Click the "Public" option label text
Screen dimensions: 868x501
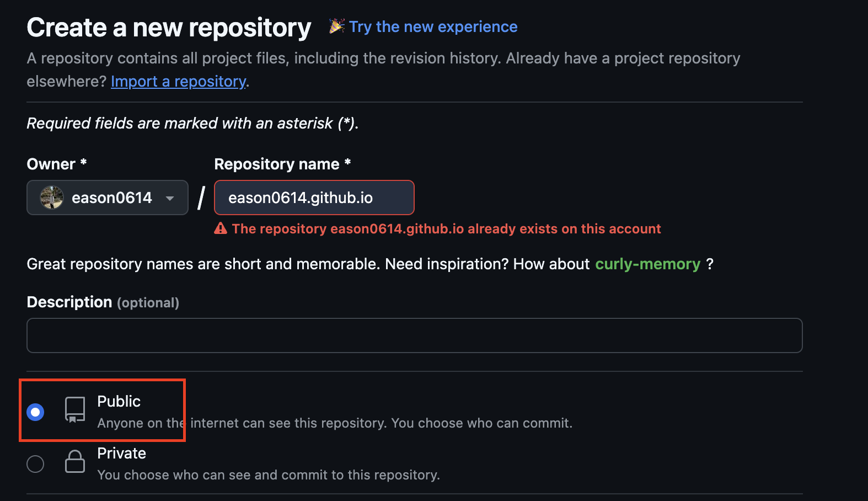119,401
